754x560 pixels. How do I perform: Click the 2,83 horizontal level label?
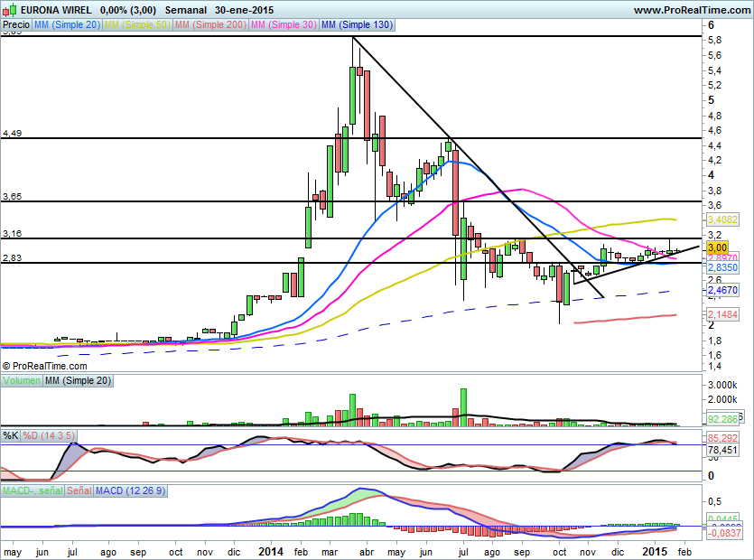(x=12, y=257)
